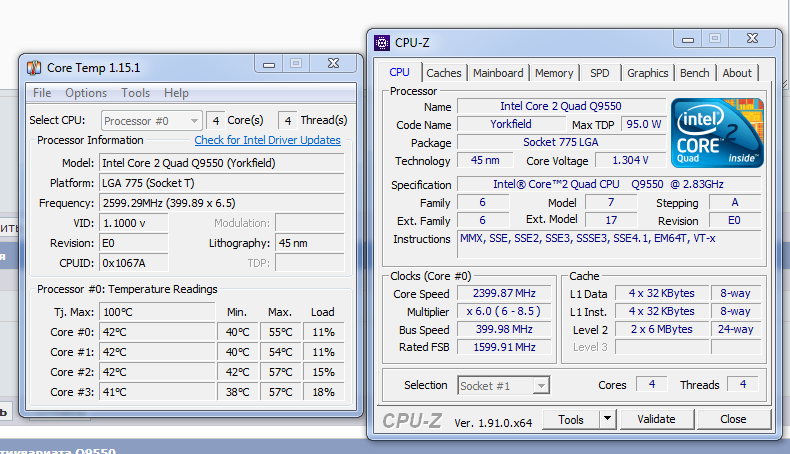Click the Rated FSB value 1599.91 MHz
790x454 pixels.
(504, 347)
